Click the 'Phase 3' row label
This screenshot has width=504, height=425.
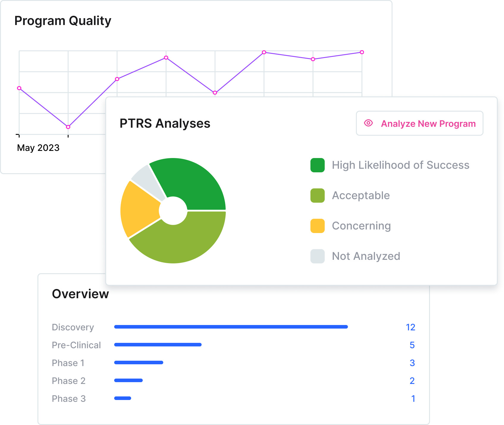click(69, 399)
